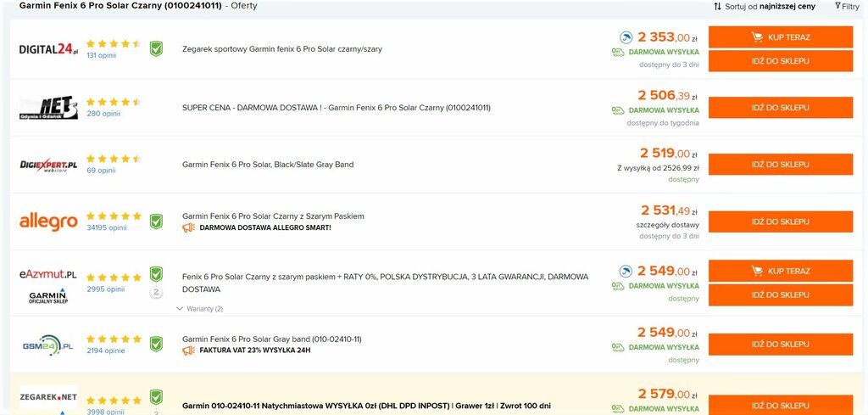This screenshot has height=415, width=868.
Task: Click the star rating in the Digital24 row
Action: tap(114, 44)
